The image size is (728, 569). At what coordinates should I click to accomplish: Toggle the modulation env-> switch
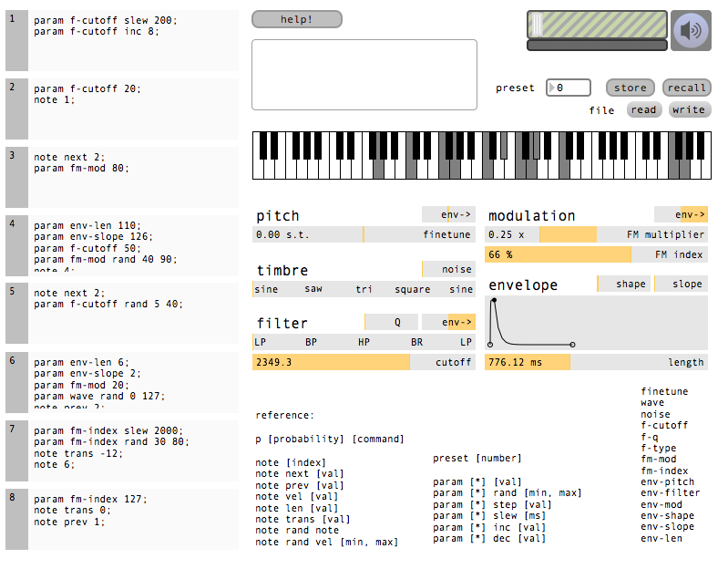[681, 214]
